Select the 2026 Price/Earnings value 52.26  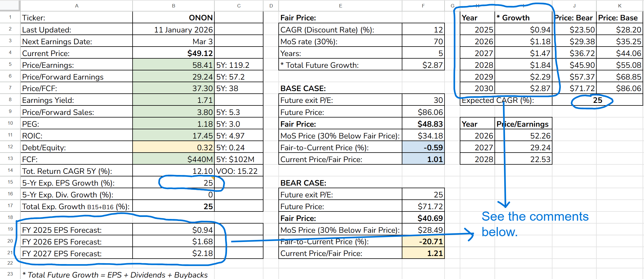tap(523, 136)
